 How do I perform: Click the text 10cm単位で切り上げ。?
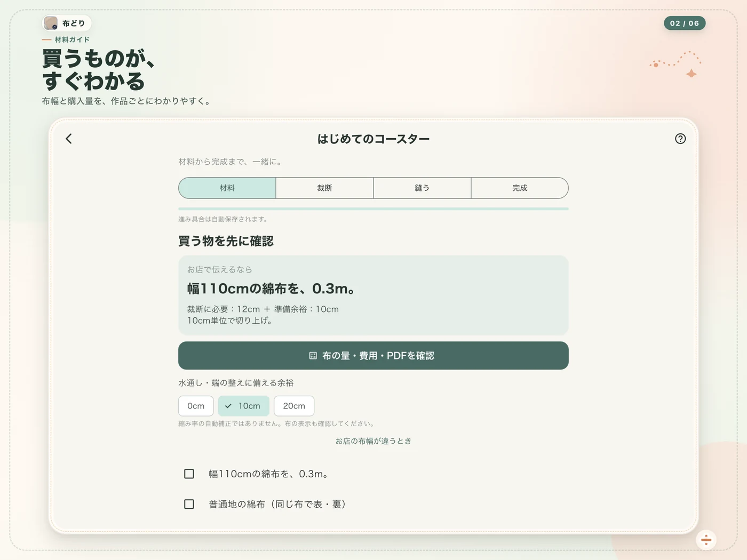(x=229, y=321)
